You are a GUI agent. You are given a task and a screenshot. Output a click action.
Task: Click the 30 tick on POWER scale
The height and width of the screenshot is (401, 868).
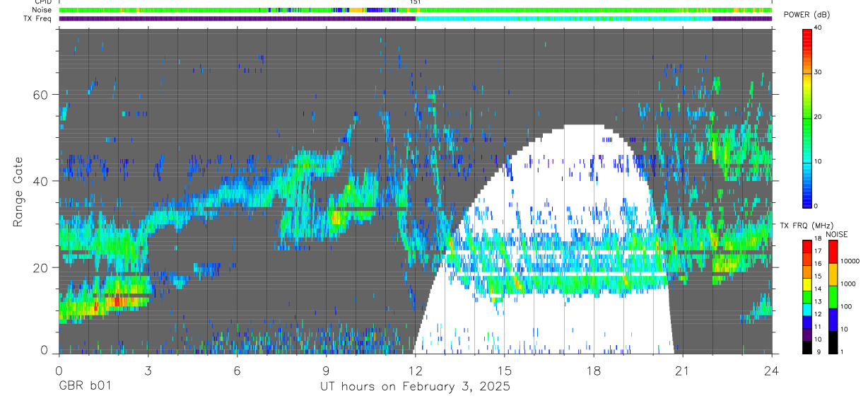(x=819, y=72)
